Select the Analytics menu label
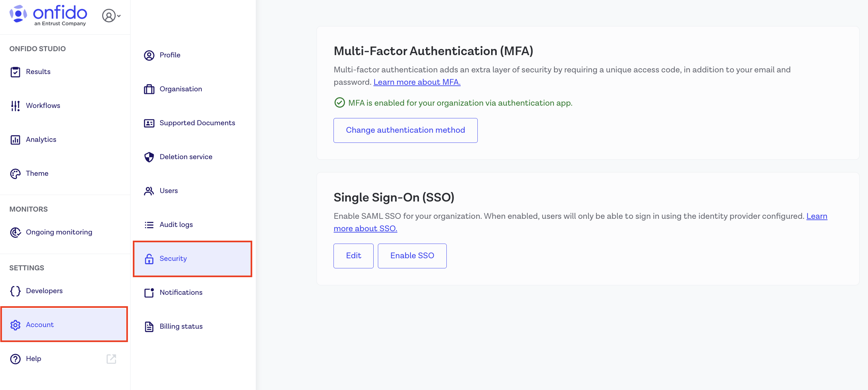868x390 pixels. (41, 140)
